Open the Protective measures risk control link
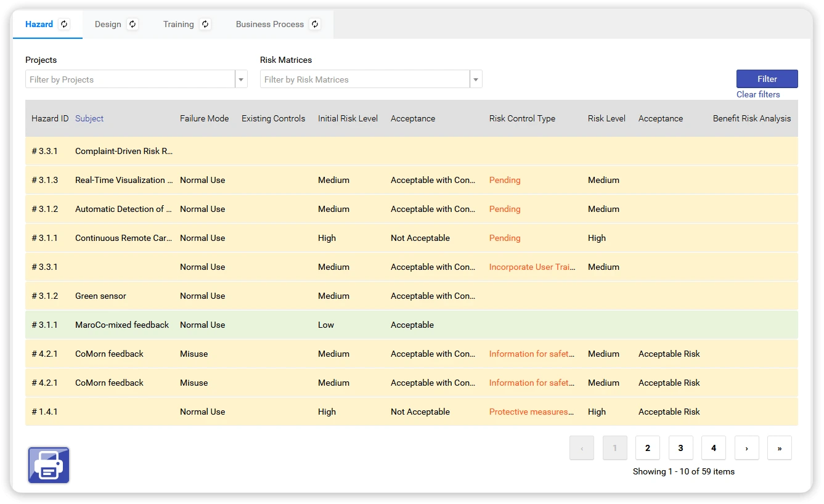The image size is (824, 504). point(531,412)
